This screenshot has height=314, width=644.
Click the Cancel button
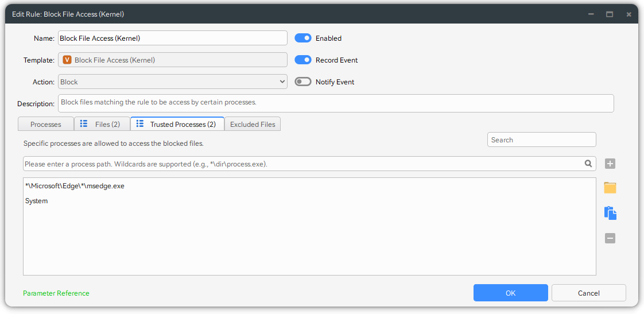(588, 293)
